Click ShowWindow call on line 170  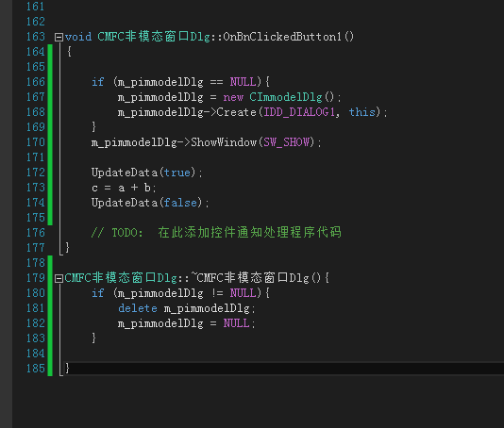[224, 142]
